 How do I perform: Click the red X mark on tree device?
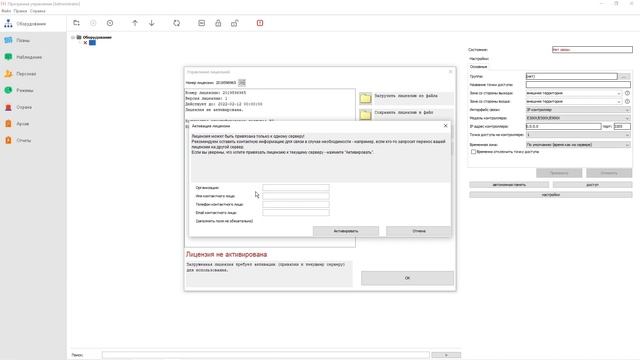(85, 42)
